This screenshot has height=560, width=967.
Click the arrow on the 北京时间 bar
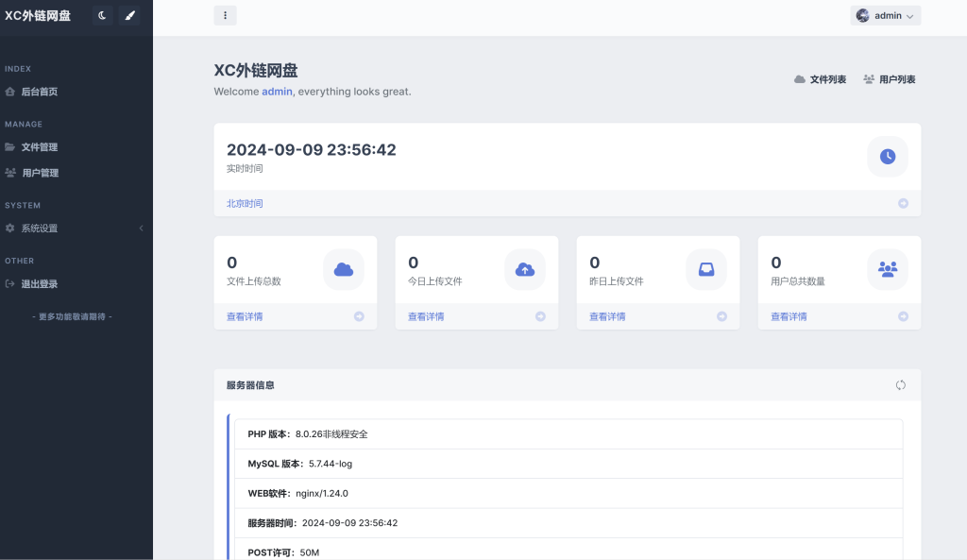click(902, 203)
